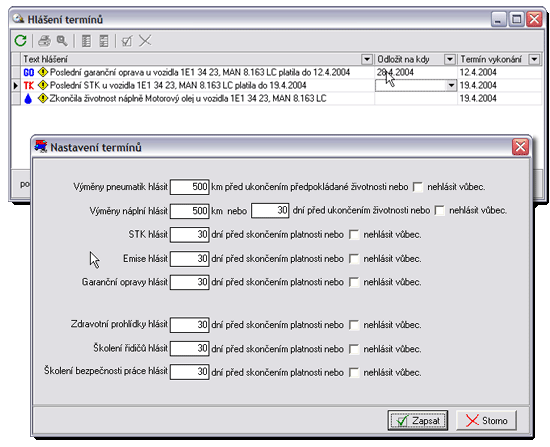Screen dimensions: 550x447
Task: Close the Nastavení termínů dialog
Action: coord(520,147)
